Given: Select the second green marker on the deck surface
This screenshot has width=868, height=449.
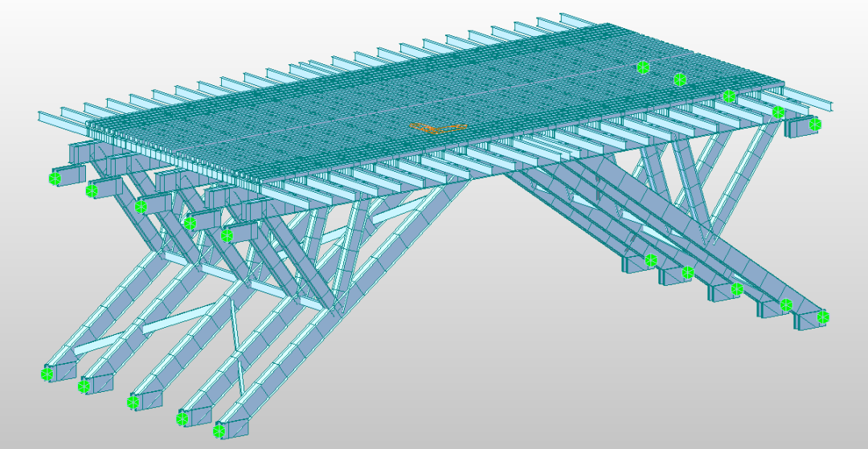Looking at the screenshot, I should (680, 79).
